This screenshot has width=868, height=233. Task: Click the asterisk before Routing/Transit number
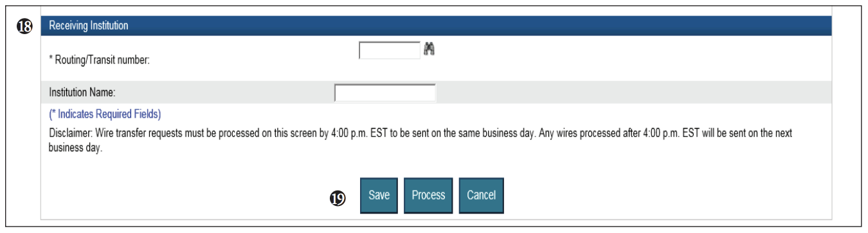tap(51, 60)
